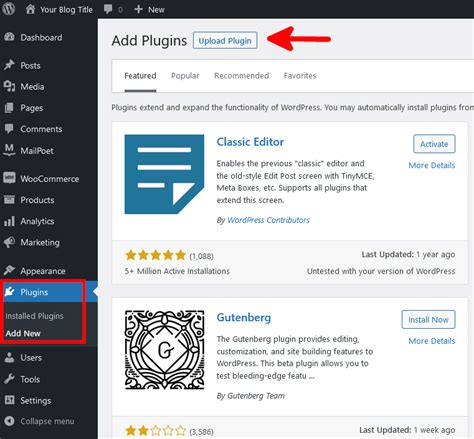Open Tools menu label

[x=30, y=379]
